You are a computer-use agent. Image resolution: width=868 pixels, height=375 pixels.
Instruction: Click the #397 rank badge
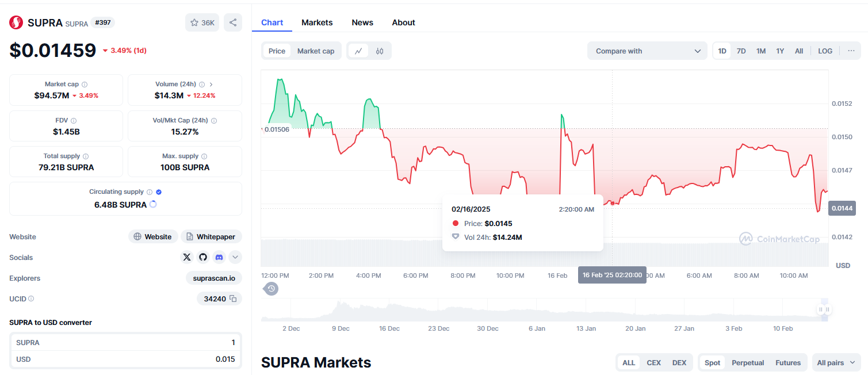(104, 22)
